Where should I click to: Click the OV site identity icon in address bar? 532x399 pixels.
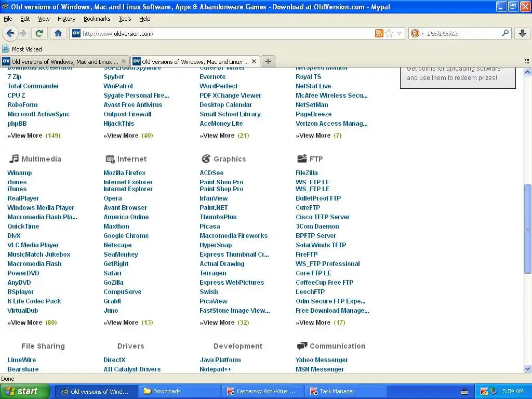(76, 33)
